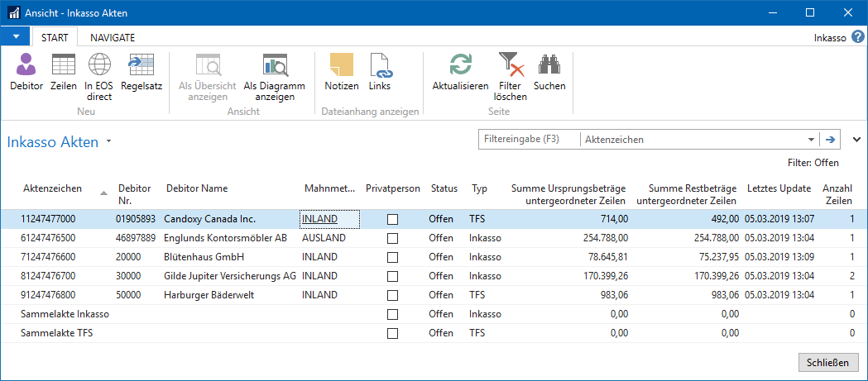
Task: Select the Sammelakte TFS row
Action: click(434, 333)
